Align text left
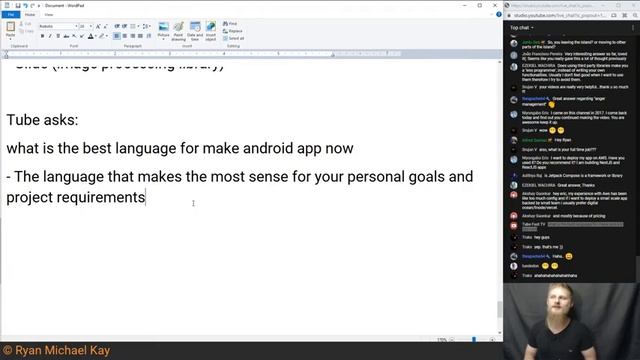This screenshot has height=360, width=640. (x=117, y=36)
